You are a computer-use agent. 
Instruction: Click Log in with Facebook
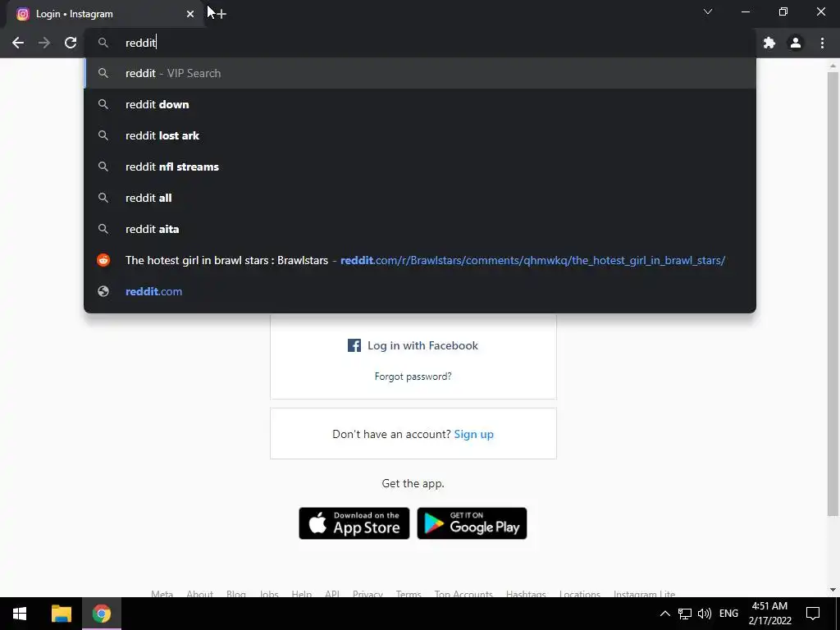[413, 345]
